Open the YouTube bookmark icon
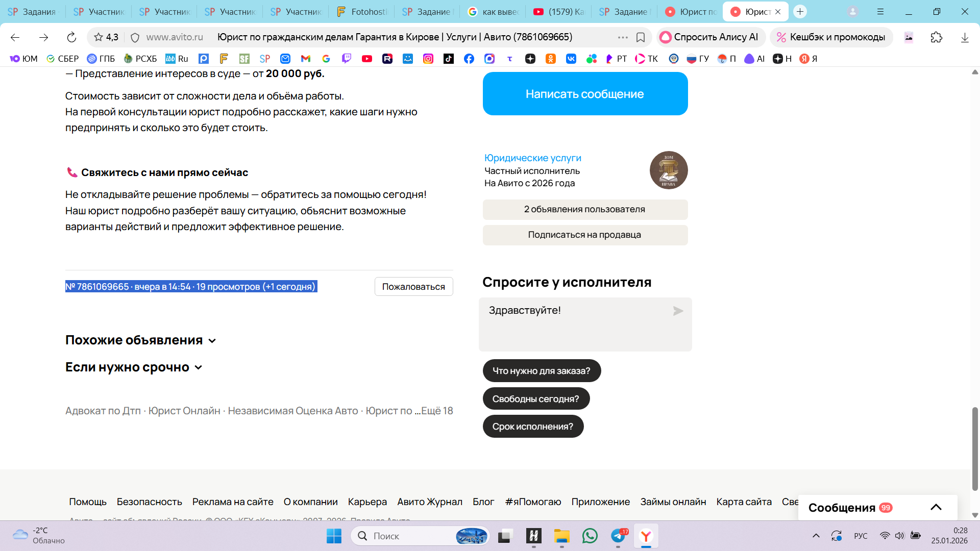 click(366, 59)
